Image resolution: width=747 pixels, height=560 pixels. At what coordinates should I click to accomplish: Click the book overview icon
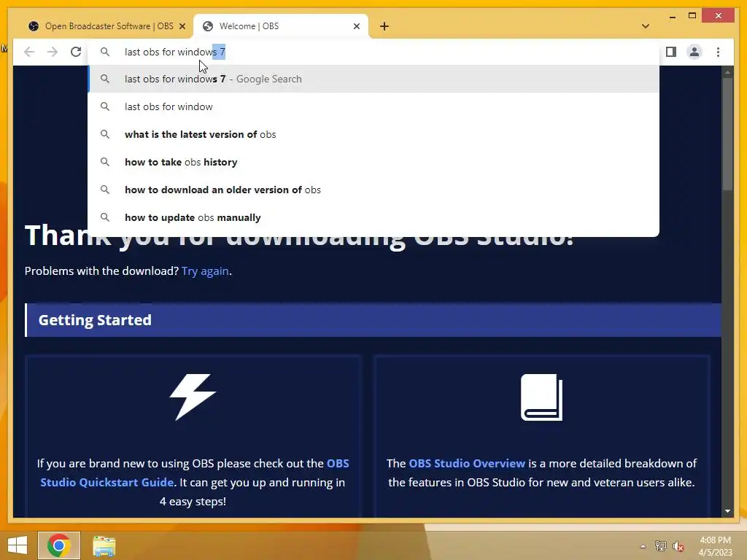[542, 397]
